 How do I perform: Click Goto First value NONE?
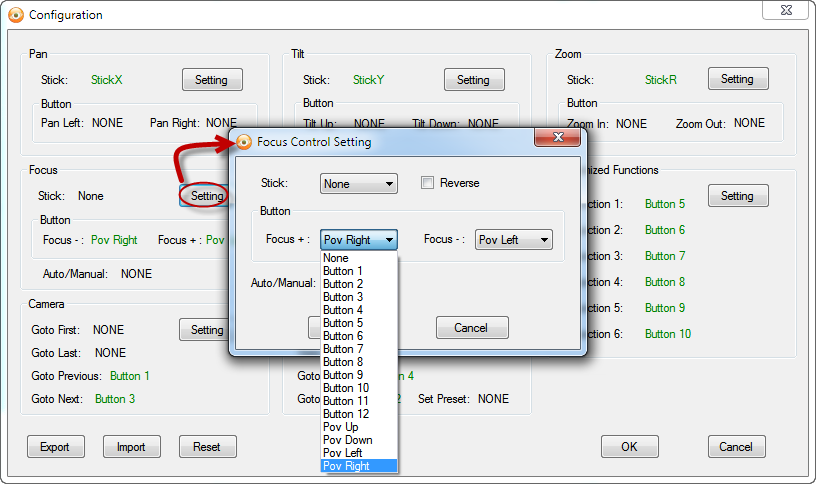pos(108,330)
